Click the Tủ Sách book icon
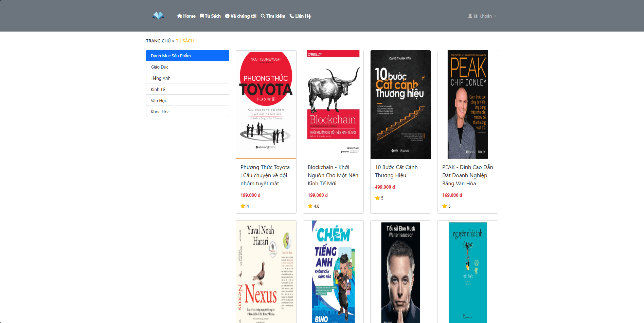This screenshot has width=644, height=323. pos(202,16)
